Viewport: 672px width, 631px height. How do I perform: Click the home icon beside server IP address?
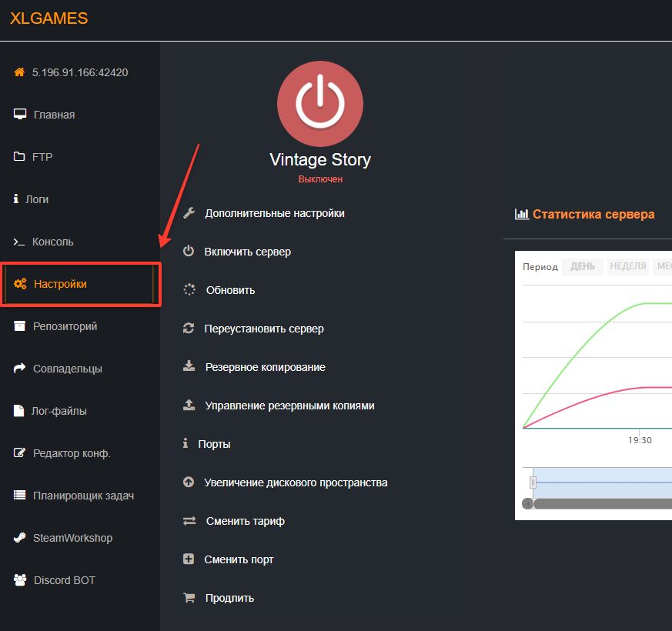click(19, 72)
